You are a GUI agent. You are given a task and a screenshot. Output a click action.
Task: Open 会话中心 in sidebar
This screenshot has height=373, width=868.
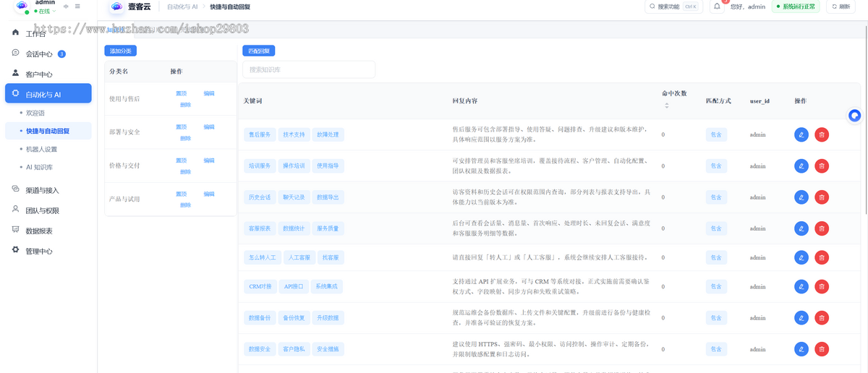click(48, 53)
